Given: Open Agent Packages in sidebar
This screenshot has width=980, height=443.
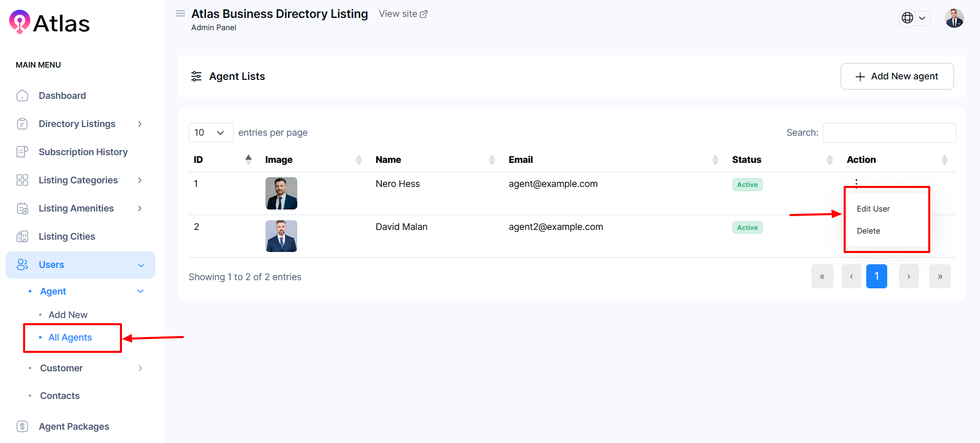Looking at the screenshot, I should pyautogui.click(x=74, y=427).
